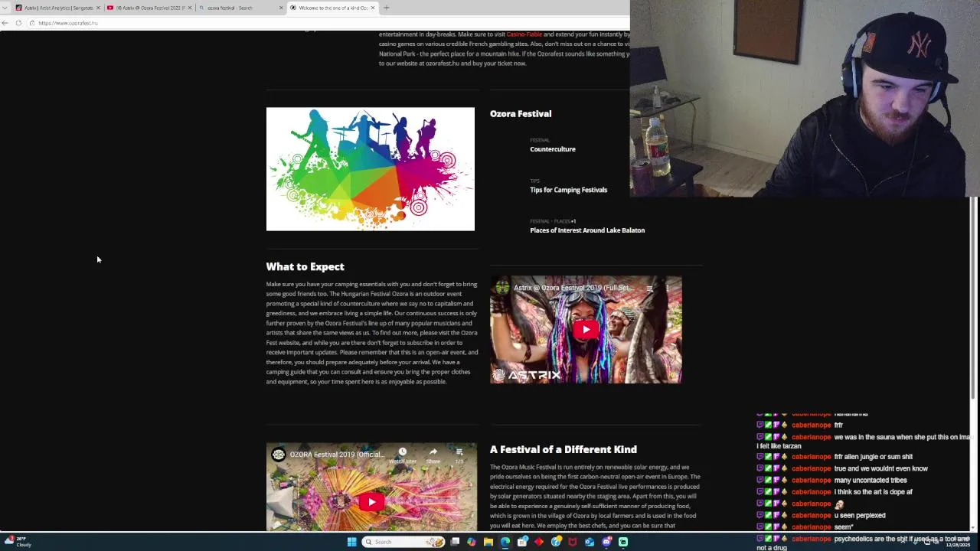The height and width of the screenshot is (551, 980).
Task: Open Task View from the taskbar
Action: point(455,542)
